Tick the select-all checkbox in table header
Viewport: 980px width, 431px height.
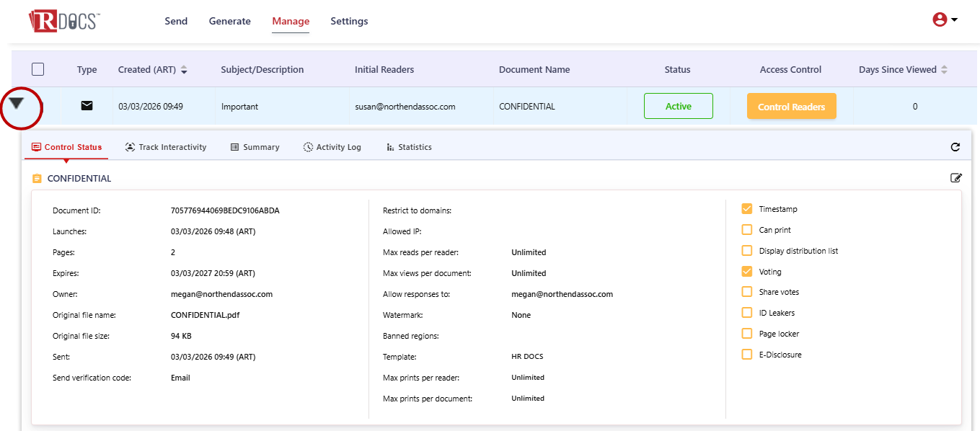click(x=38, y=69)
